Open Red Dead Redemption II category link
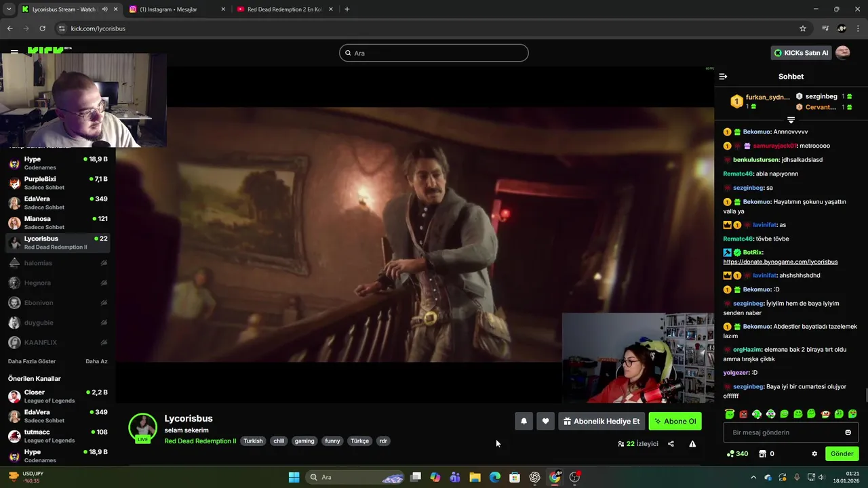This screenshot has height=488, width=868. pyautogui.click(x=200, y=441)
